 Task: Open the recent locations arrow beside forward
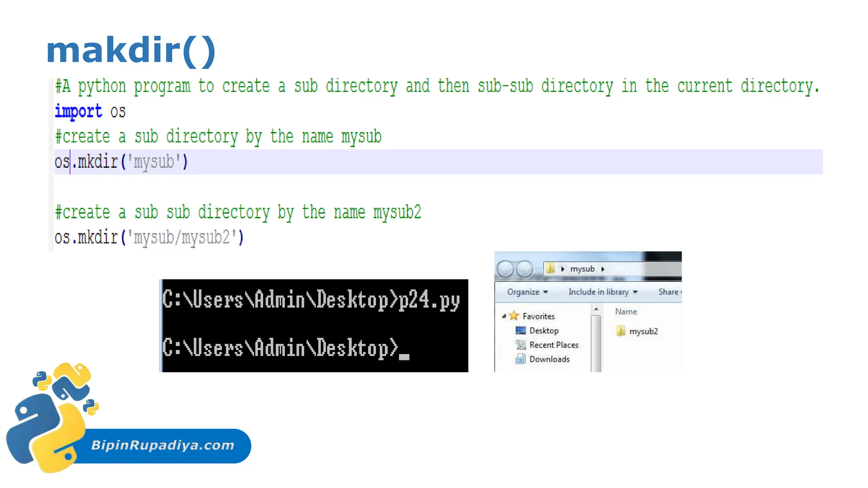coord(538,269)
